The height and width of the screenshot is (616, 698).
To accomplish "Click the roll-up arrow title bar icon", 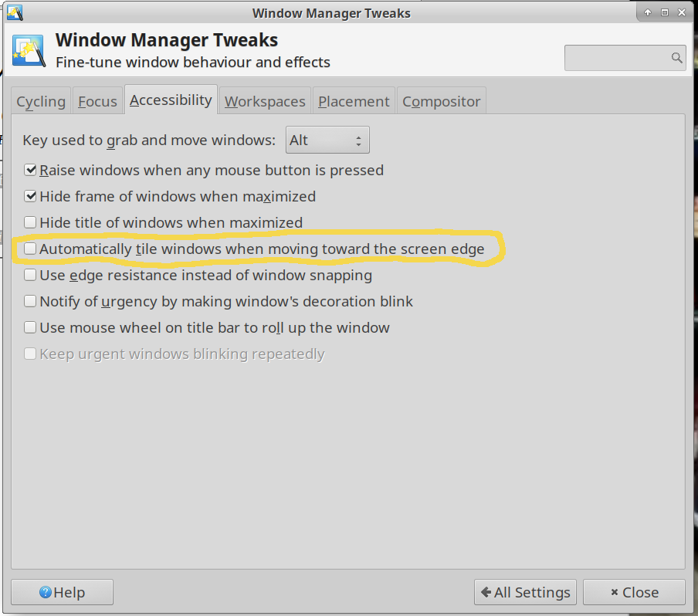I will coord(648,12).
